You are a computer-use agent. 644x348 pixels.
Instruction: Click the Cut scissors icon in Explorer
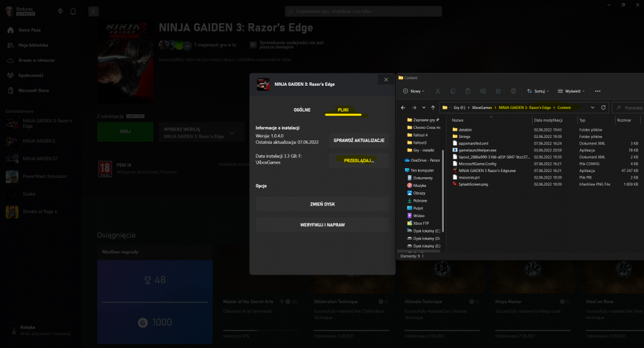click(438, 92)
